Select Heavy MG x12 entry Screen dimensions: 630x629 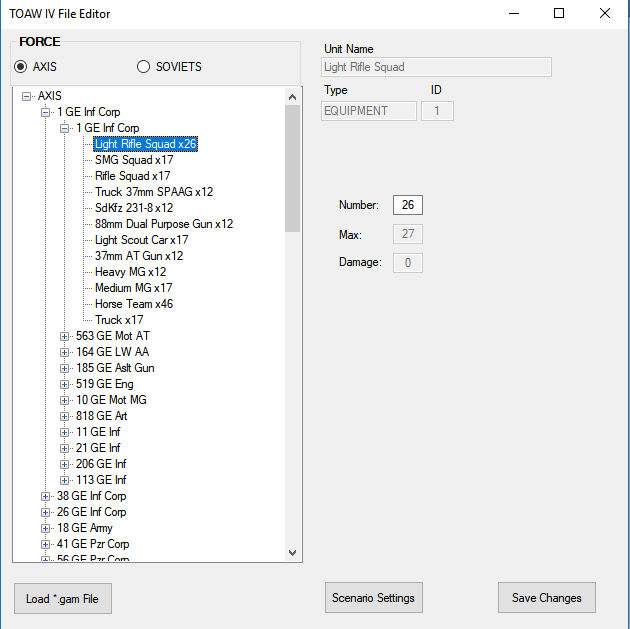(x=130, y=272)
